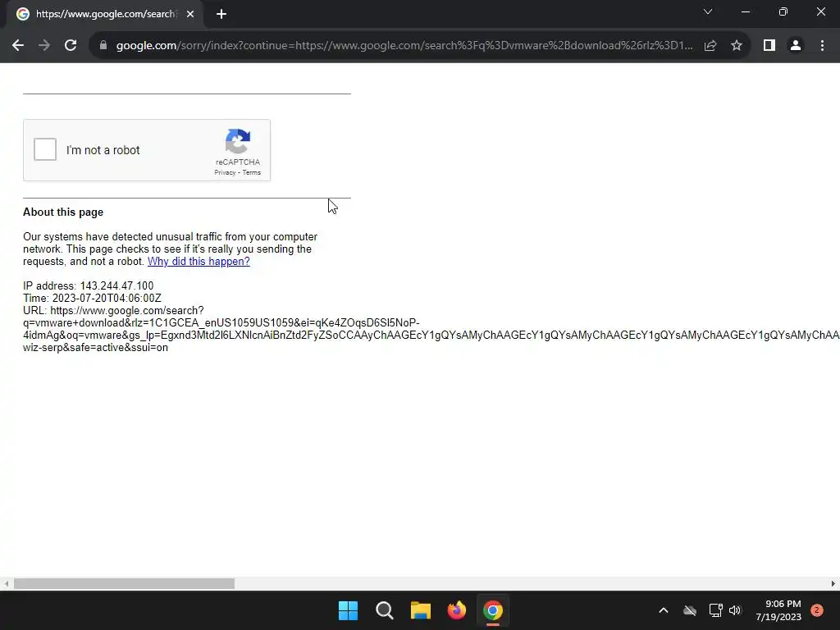
Task: Click the Time: 2023-07-20T04:06:00Z text
Action: point(92,299)
